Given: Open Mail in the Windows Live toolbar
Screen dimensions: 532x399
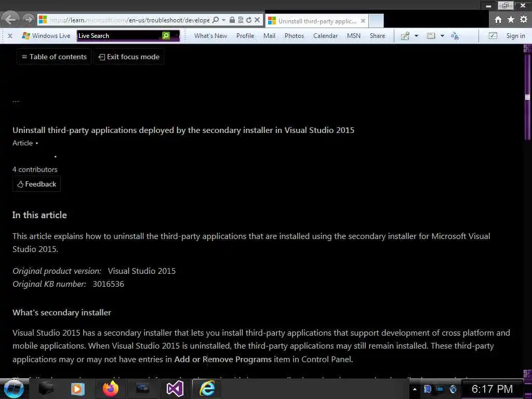Looking at the screenshot, I should click(x=269, y=36).
